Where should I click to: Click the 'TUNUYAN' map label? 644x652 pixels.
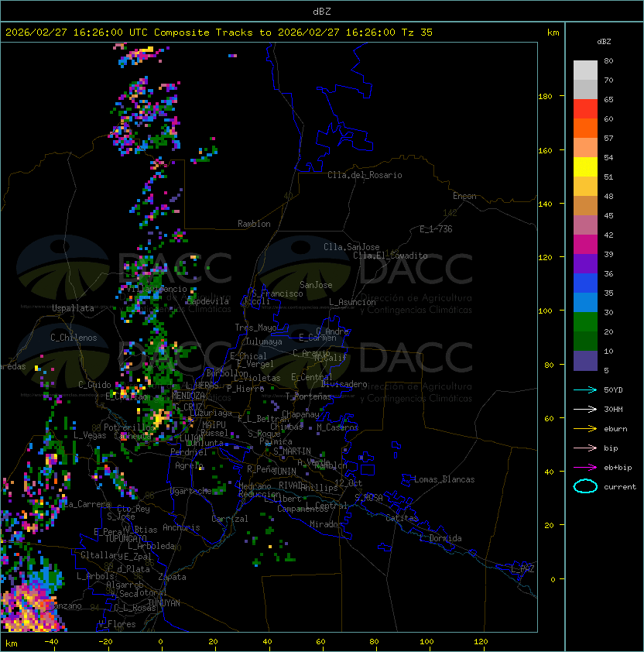click(x=164, y=603)
